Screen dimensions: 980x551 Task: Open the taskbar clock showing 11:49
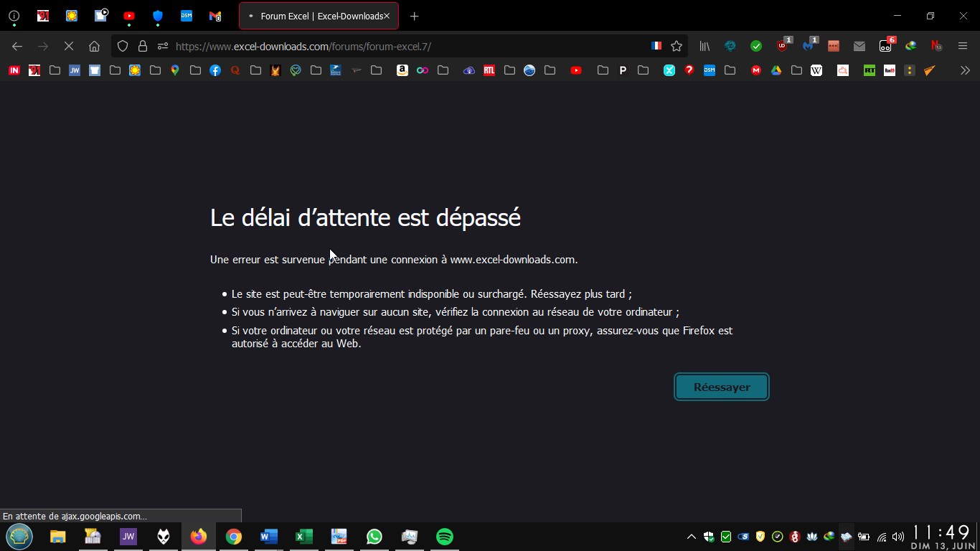(944, 537)
